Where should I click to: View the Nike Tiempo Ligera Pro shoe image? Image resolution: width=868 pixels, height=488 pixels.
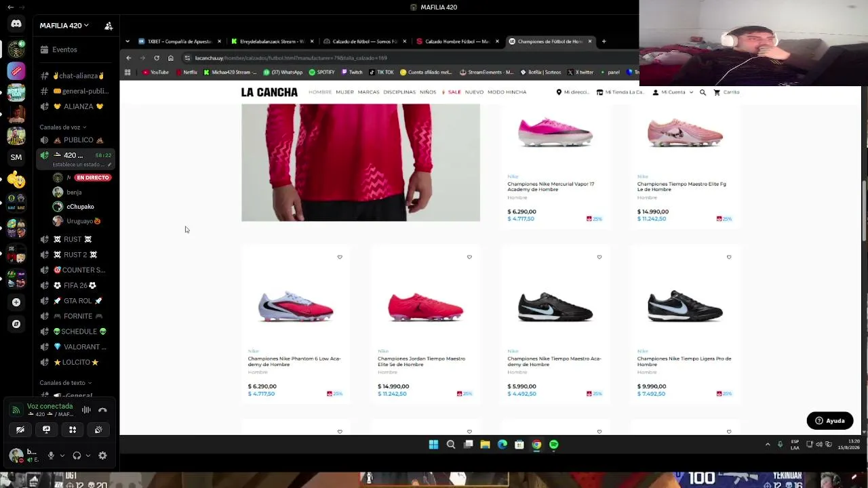[685, 307]
